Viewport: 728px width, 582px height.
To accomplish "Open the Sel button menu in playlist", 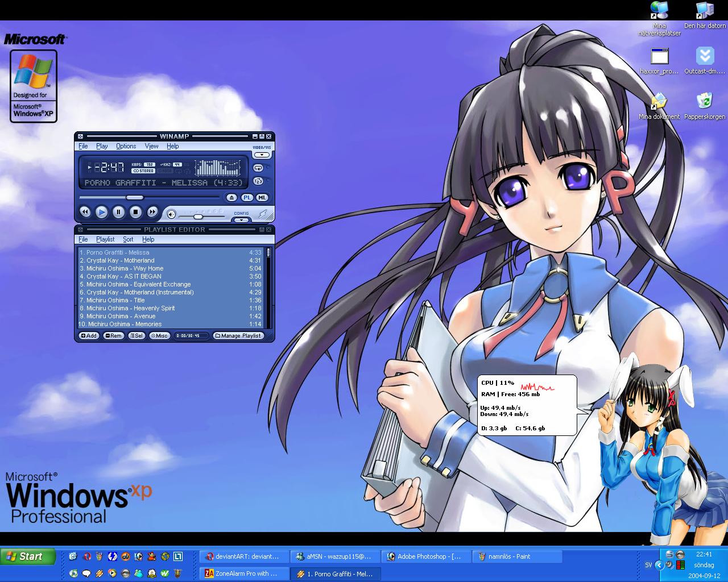I will coord(136,336).
